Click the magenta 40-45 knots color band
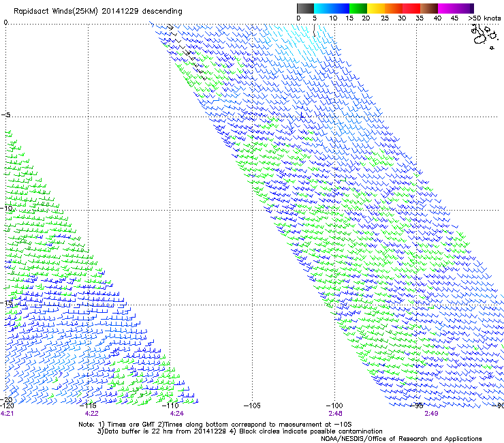504x443 pixels. tap(447, 8)
